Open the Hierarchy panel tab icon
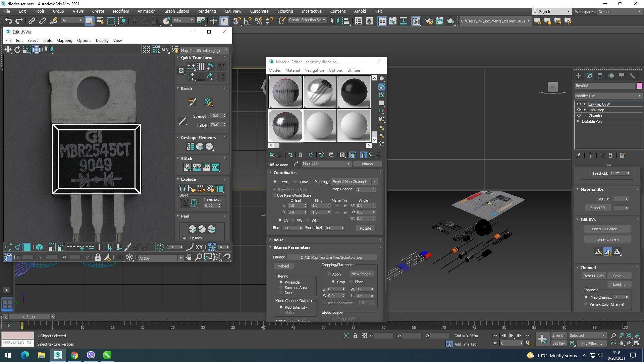Viewport: 644px width, 362px height. click(x=600, y=76)
